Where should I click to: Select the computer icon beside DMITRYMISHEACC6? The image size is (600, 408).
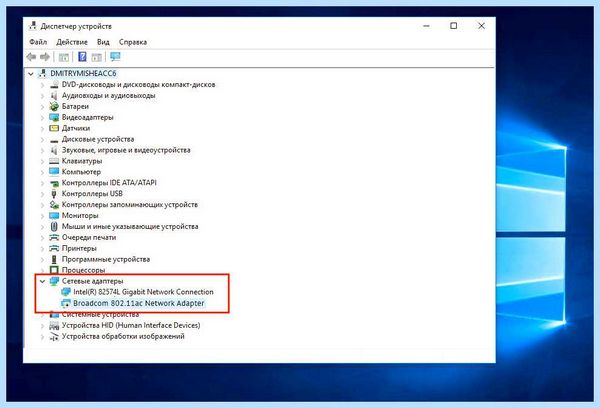click(42, 73)
